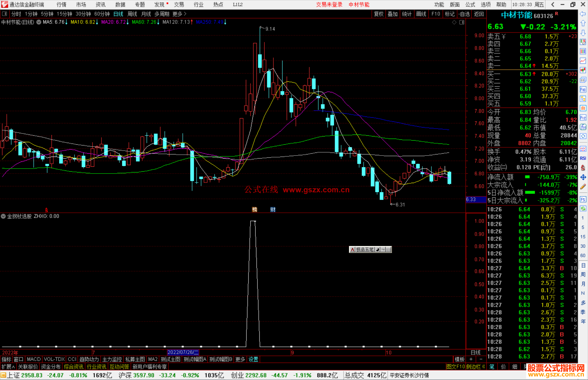Screen dimensions: 588x380
Task: Switch to the MACD indicator tab
Action: (x=33, y=359)
